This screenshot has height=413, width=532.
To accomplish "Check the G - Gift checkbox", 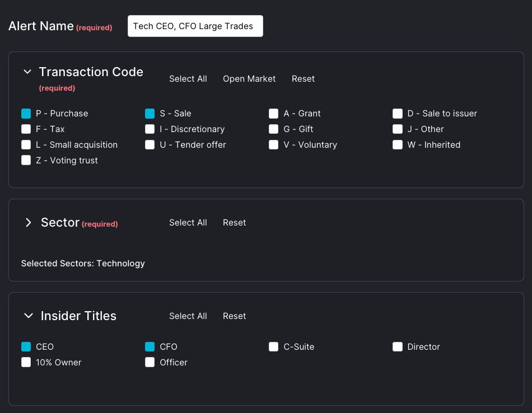I will pyautogui.click(x=273, y=129).
